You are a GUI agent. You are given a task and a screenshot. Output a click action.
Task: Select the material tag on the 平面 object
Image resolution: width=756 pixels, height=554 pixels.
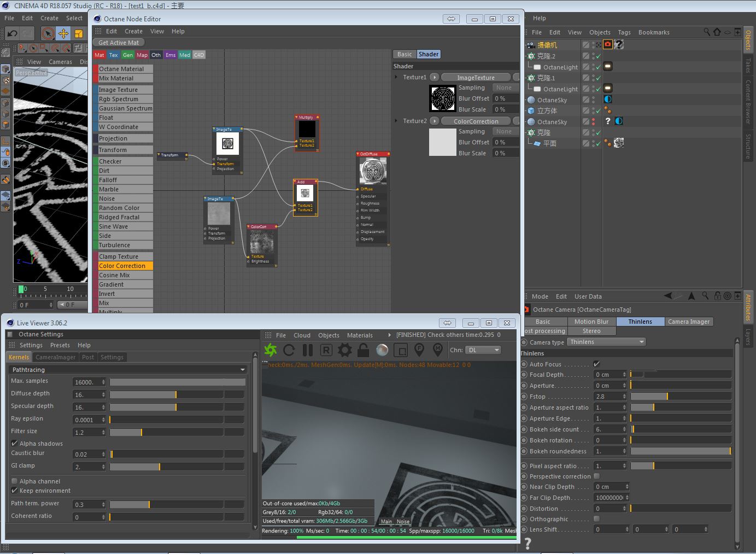pyautogui.click(x=619, y=143)
